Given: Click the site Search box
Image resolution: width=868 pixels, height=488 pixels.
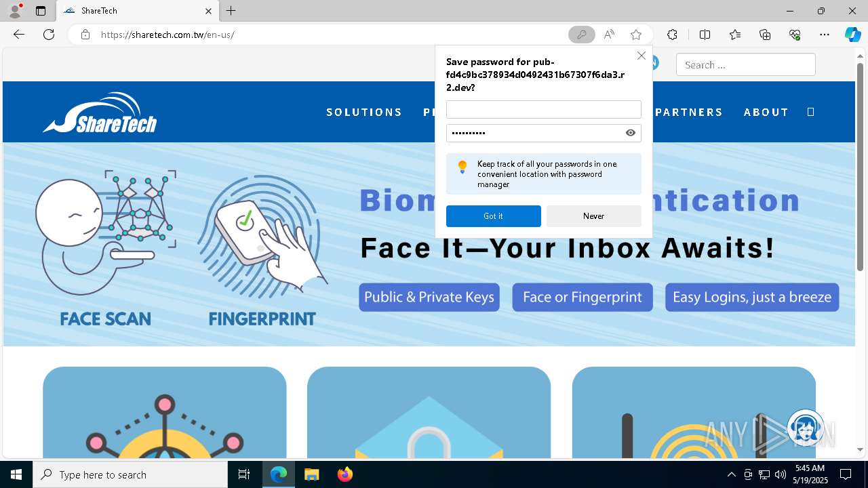Looking at the screenshot, I should (x=745, y=65).
